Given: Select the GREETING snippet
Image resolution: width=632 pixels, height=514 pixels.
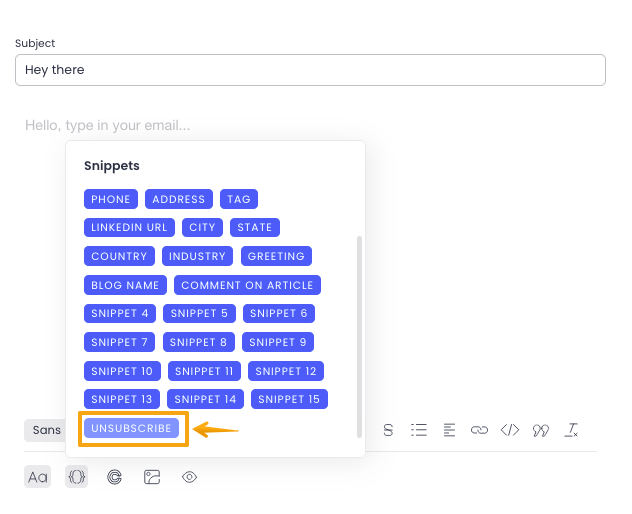Looking at the screenshot, I should [x=276, y=256].
